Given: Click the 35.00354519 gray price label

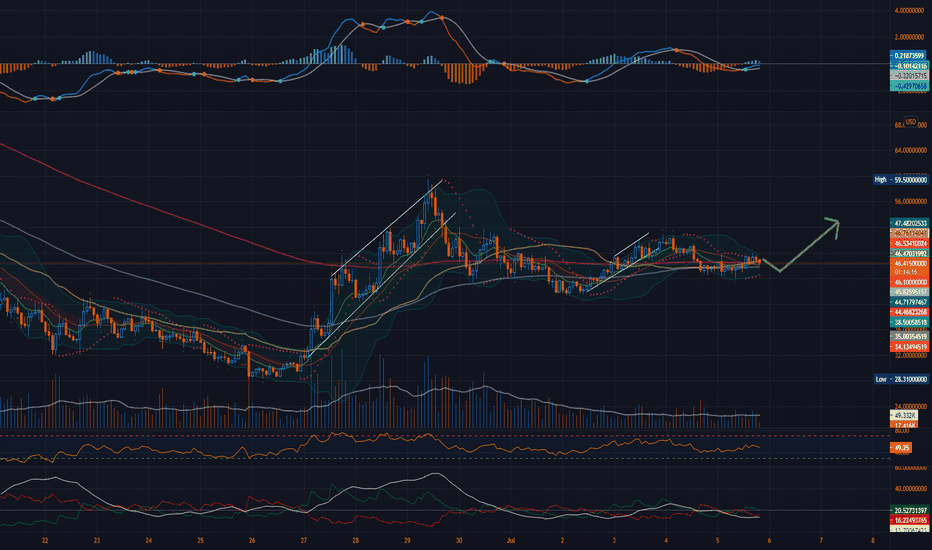Looking at the screenshot, I should tap(909, 337).
